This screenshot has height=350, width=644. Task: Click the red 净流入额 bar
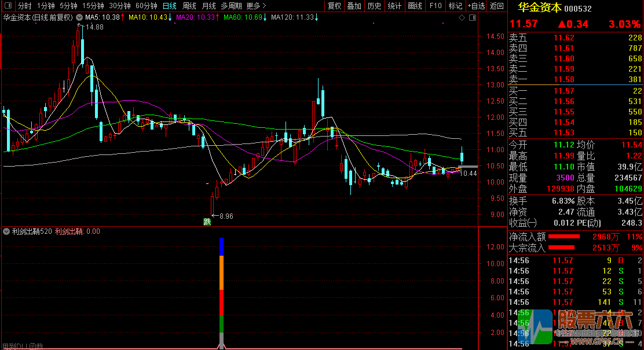coord(564,237)
